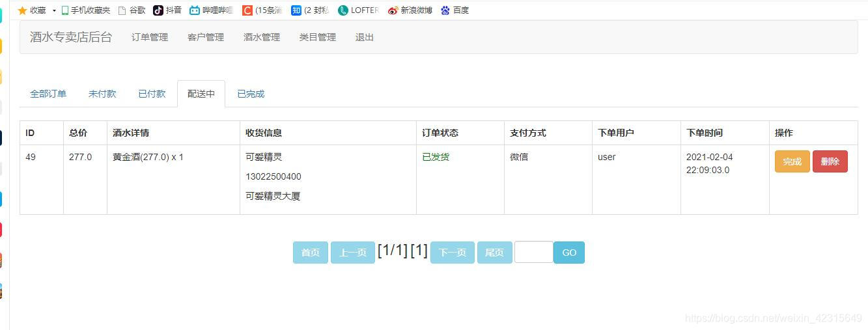Image resolution: width=868 pixels, height=330 pixels.
Task: Open the 酒水管理 menu item
Action: [x=262, y=37]
